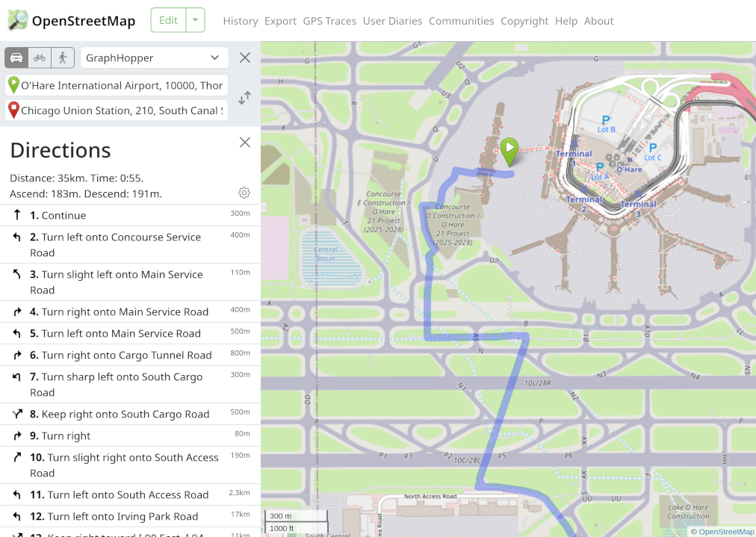Screen dimensions: 756x537
Task: Open the Edit dropdown arrow
Action: coord(195,20)
